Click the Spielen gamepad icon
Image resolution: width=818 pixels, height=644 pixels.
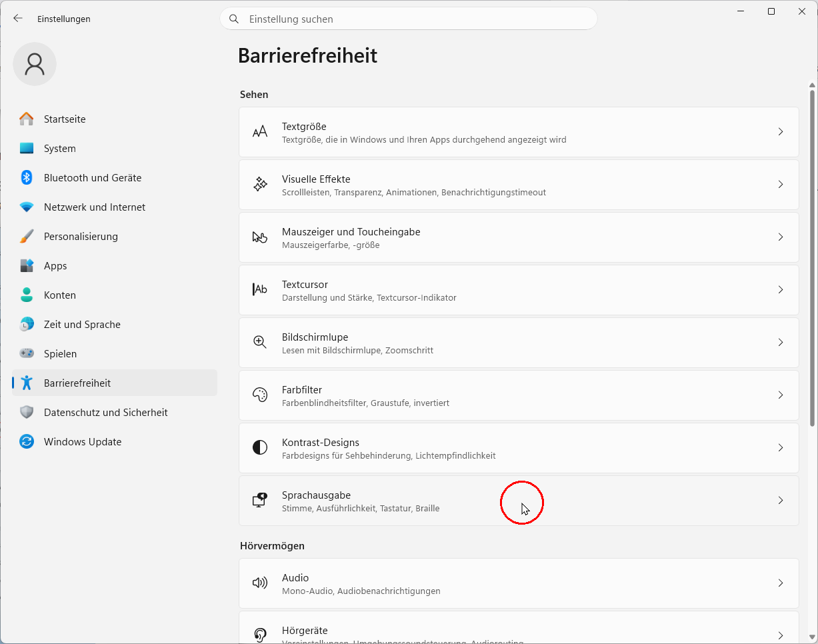(x=27, y=354)
